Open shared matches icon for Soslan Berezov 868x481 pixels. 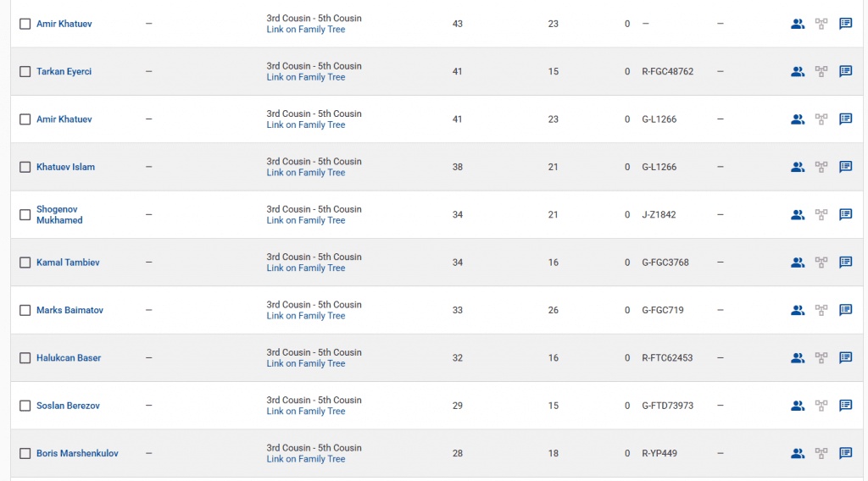797,406
